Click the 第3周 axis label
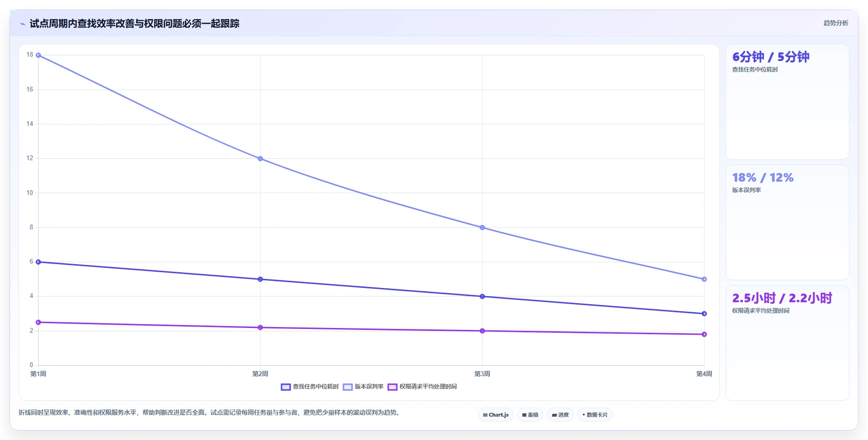Viewport: 868px width, 440px height. [x=482, y=374]
